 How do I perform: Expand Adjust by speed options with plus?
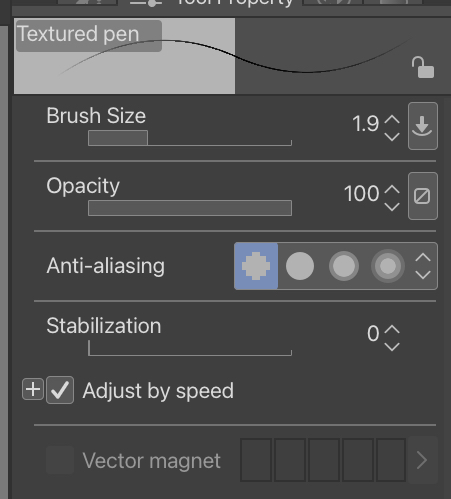(x=33, y=389)
